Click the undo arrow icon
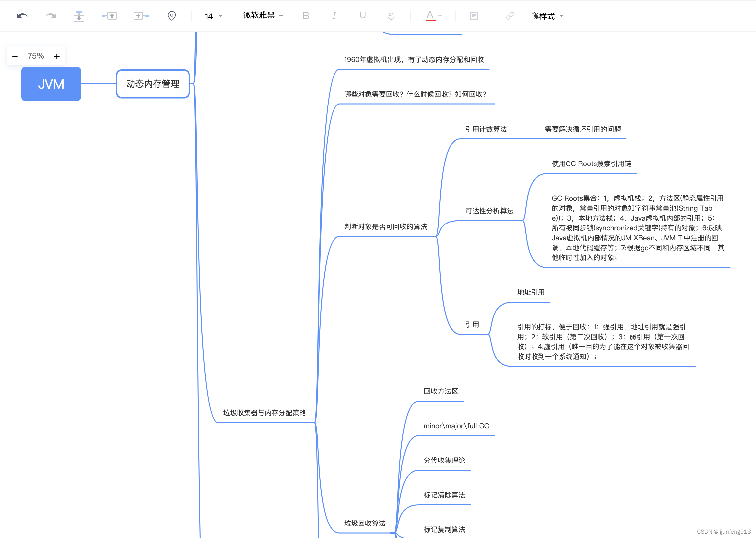 point(22,15)
